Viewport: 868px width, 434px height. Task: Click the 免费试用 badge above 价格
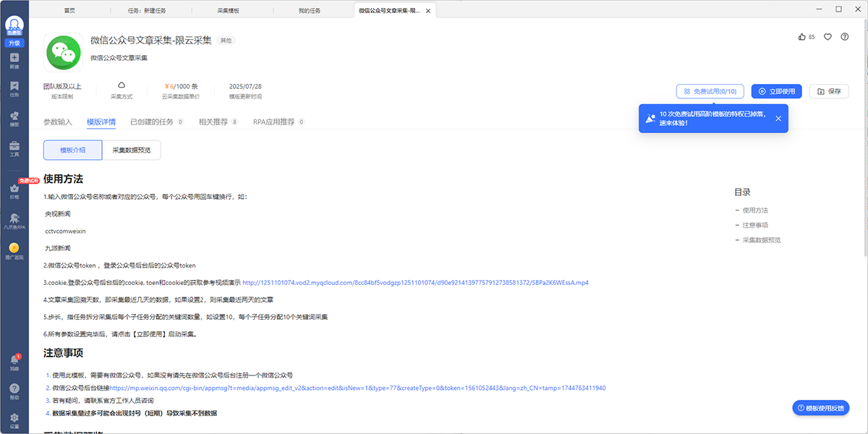29,180
